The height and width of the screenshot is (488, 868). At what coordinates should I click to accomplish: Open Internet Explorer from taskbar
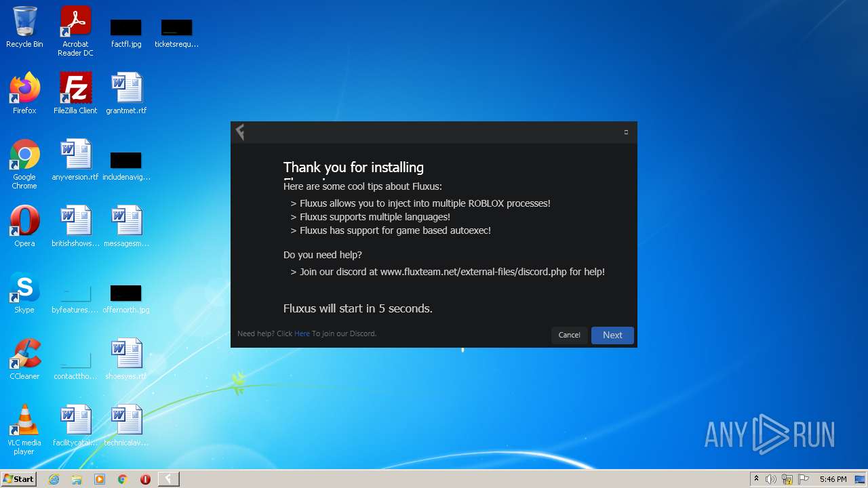(54, 479)
